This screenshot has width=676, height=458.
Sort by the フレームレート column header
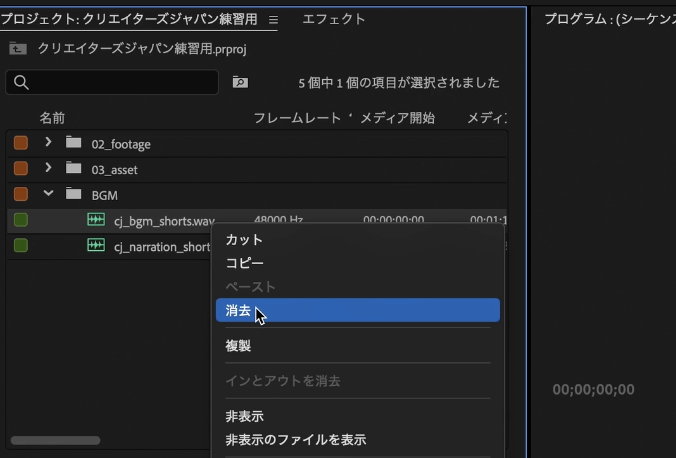(x=297, y=118)
